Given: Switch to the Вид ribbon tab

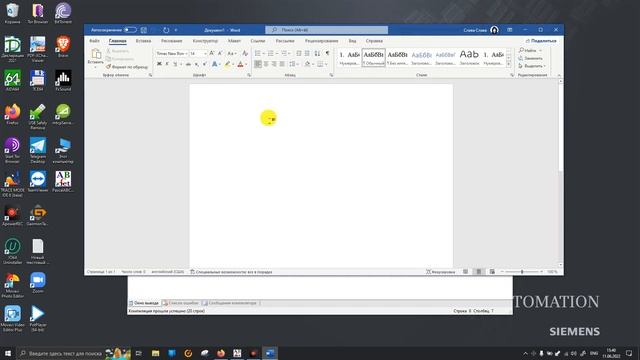Looking at the screenshot, I should pyautogui.click(x=352, y=41).
